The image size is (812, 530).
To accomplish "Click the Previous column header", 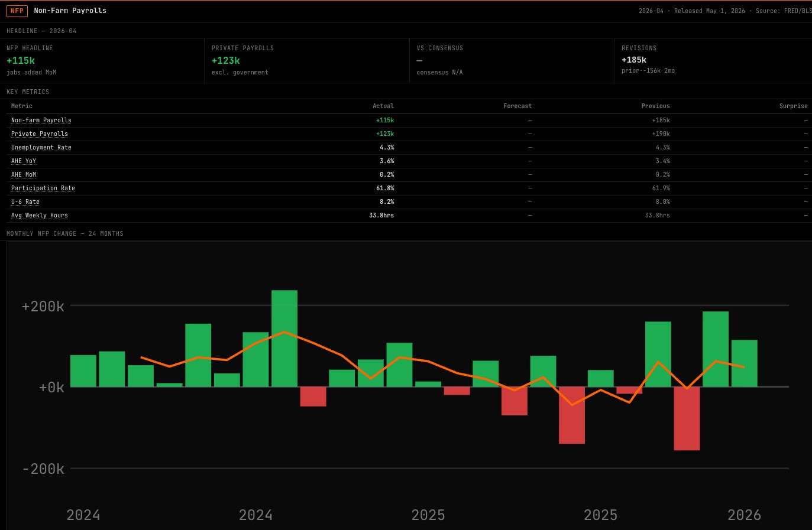I will click(x=656, y=106).
